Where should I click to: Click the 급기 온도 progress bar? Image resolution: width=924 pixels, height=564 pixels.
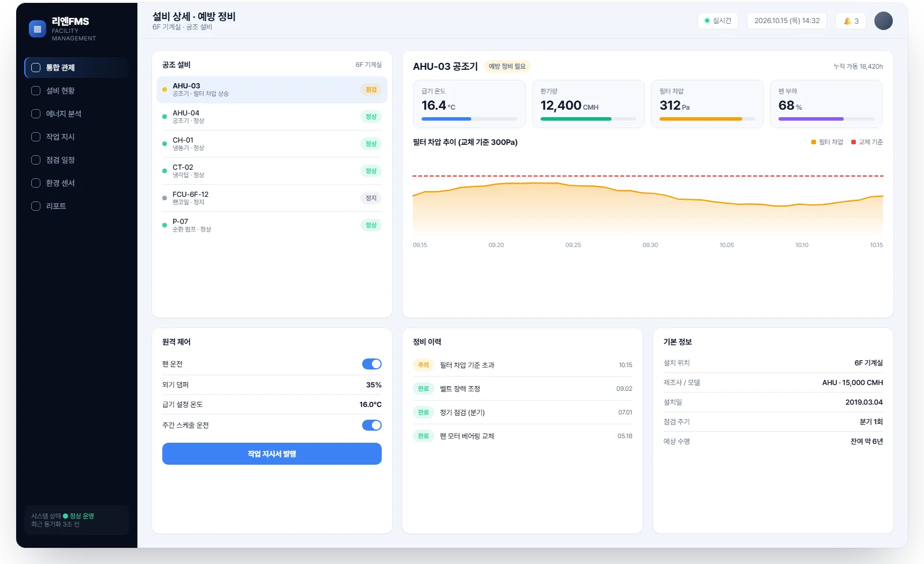470,119
